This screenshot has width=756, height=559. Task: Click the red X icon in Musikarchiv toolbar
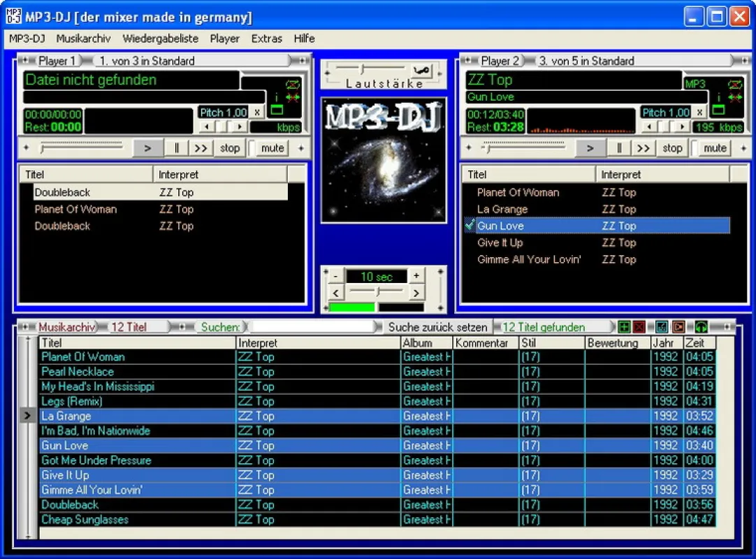click(639, 328)
